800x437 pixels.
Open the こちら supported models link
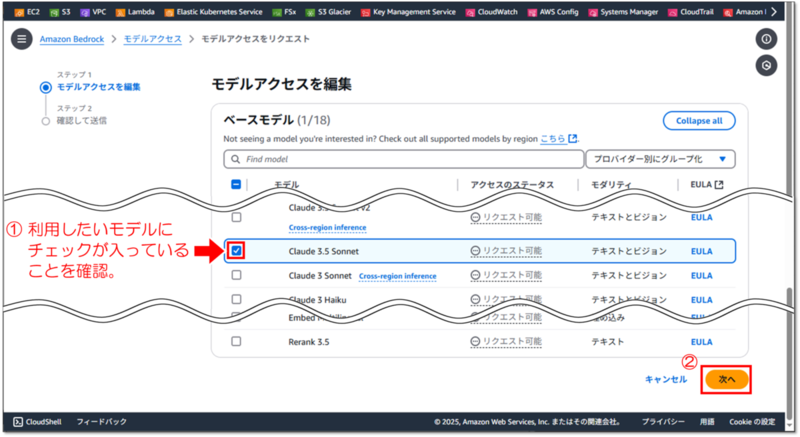click(x=553, y=139)
